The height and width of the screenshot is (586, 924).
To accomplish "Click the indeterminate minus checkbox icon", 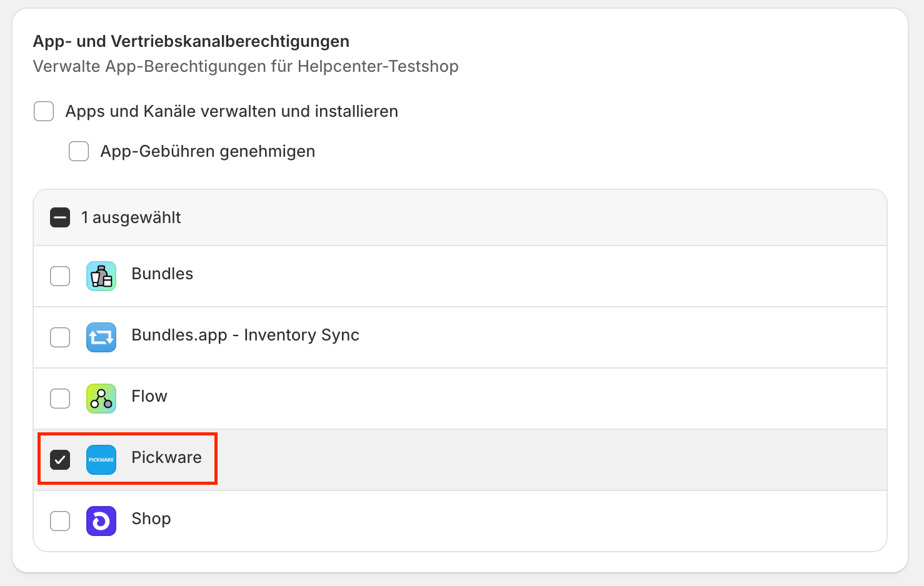I will click(59, 217).
